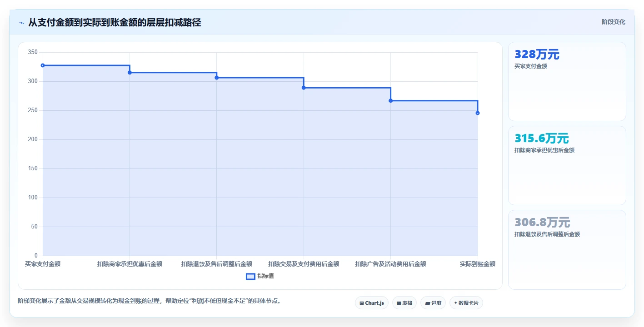This screenshot has width=644, height=327.
Task: Click the x-axis label 扣除广告及活动费用后金额
Action: (x=390, y=264)
